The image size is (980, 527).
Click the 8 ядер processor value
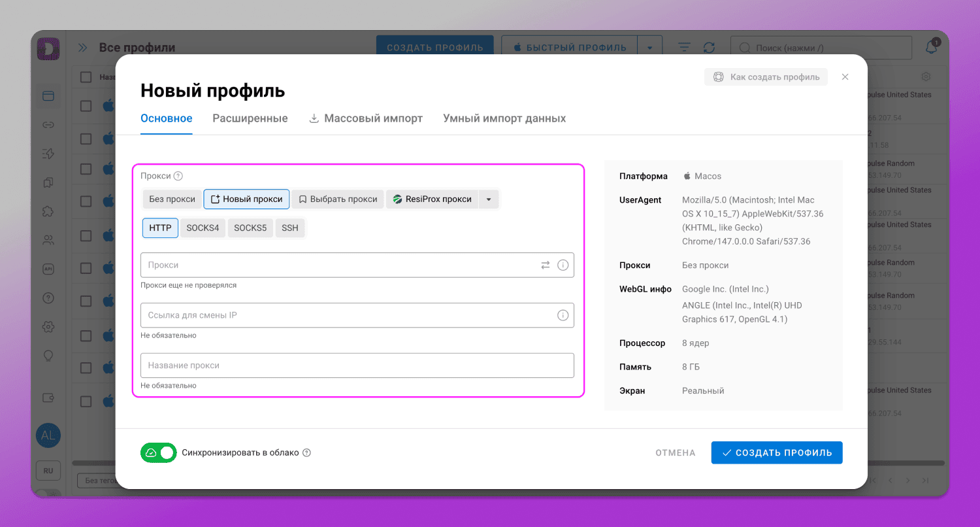[695, 343]
